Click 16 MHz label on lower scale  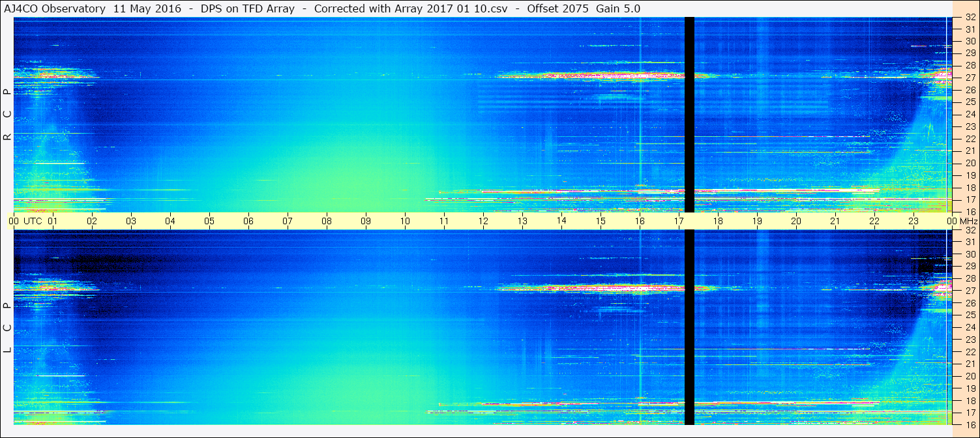click(970, 424)
